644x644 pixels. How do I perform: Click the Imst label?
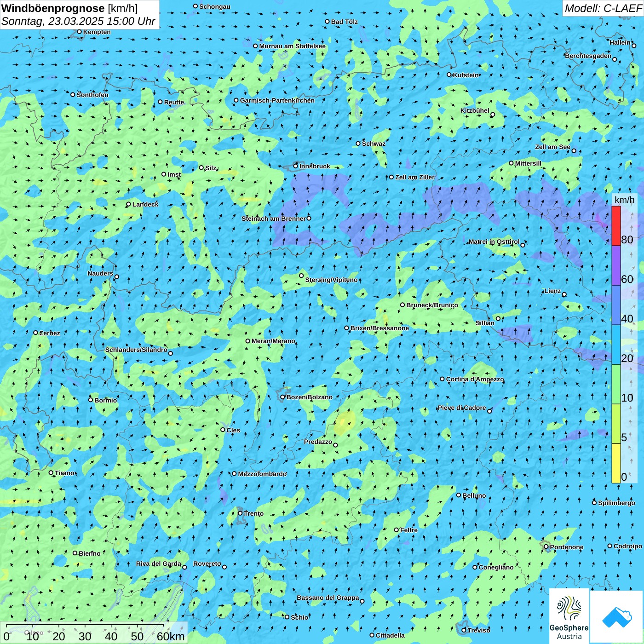click(x=174, y=174)
